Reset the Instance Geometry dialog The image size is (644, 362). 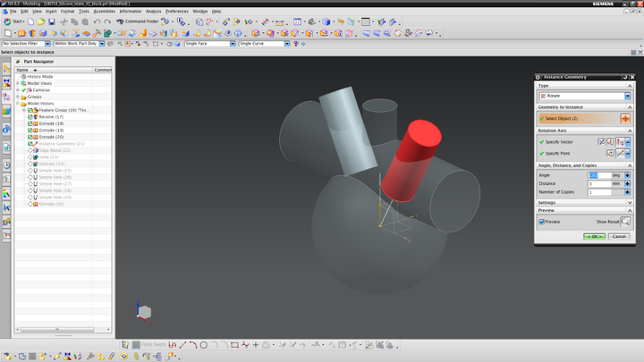click(x=625, y=77)
